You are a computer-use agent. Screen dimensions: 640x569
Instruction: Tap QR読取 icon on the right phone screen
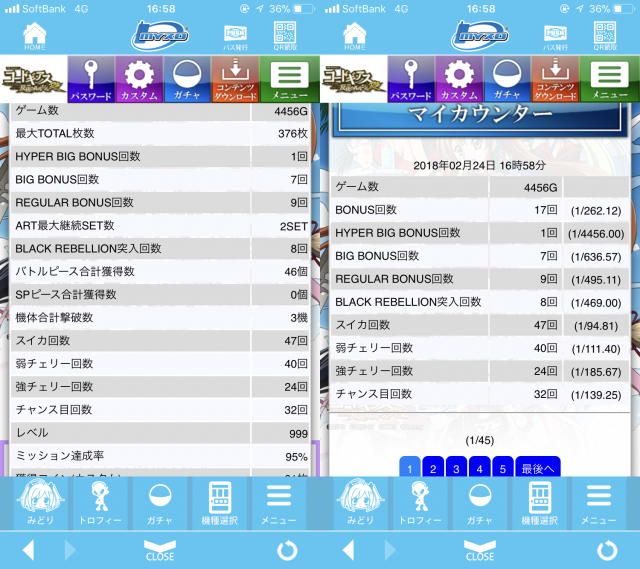[x=604, y=36]
